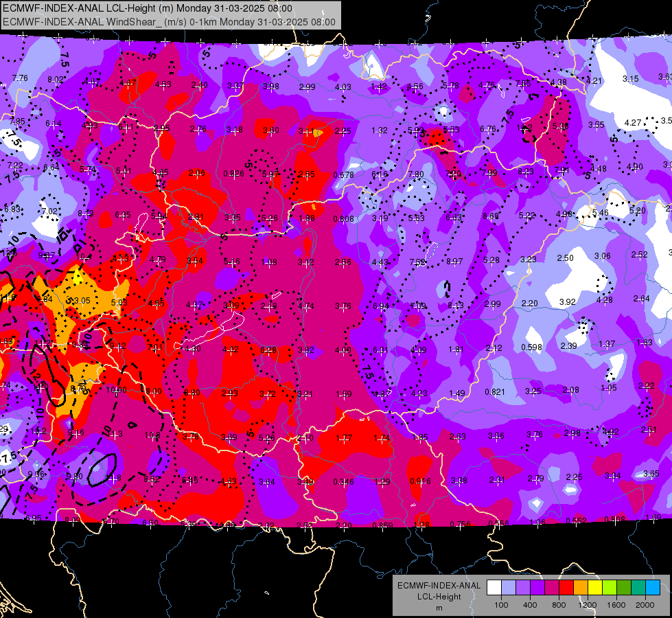Click the "400" legend scale label

pos(530,605)
